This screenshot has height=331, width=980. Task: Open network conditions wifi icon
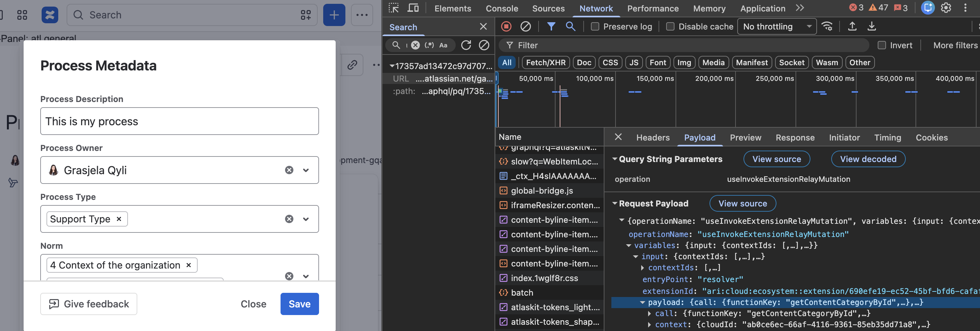coord(827,26)
